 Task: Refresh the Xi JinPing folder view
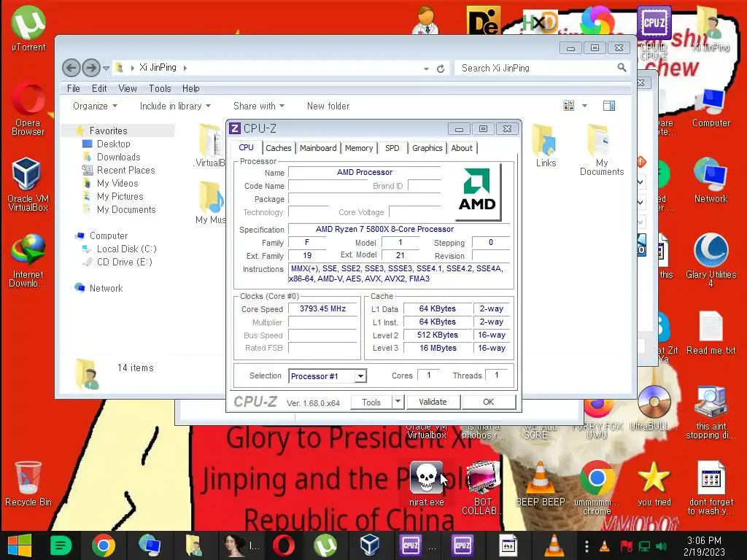(x=441, y=69)
